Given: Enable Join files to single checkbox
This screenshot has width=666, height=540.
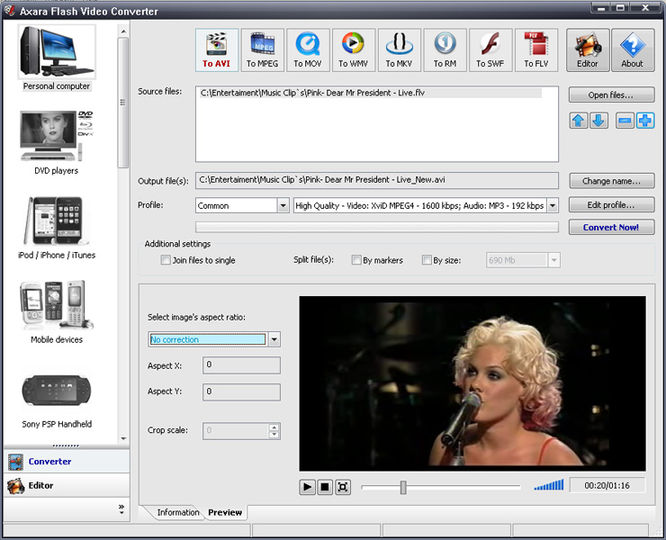Looking at the screenshot, I should tap(166, 260).
